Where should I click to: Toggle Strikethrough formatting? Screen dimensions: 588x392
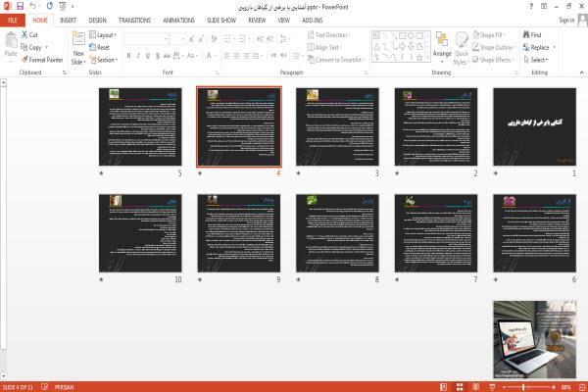point(167,56)
